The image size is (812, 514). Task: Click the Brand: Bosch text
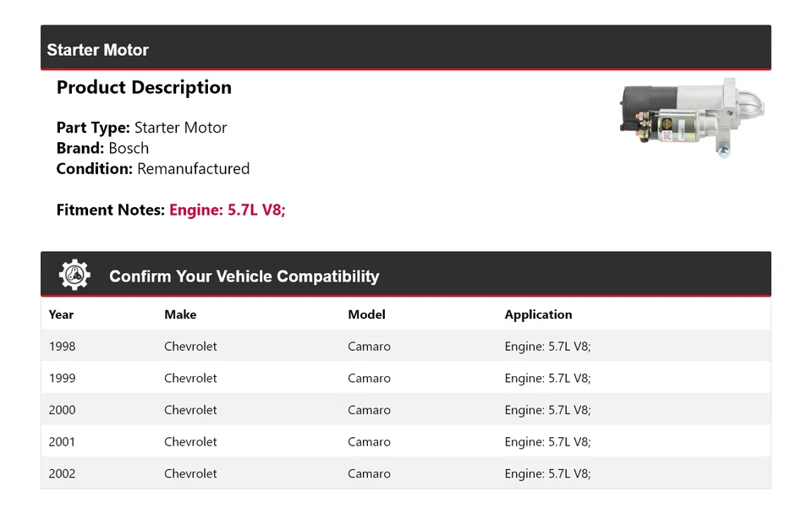(102, 148)
